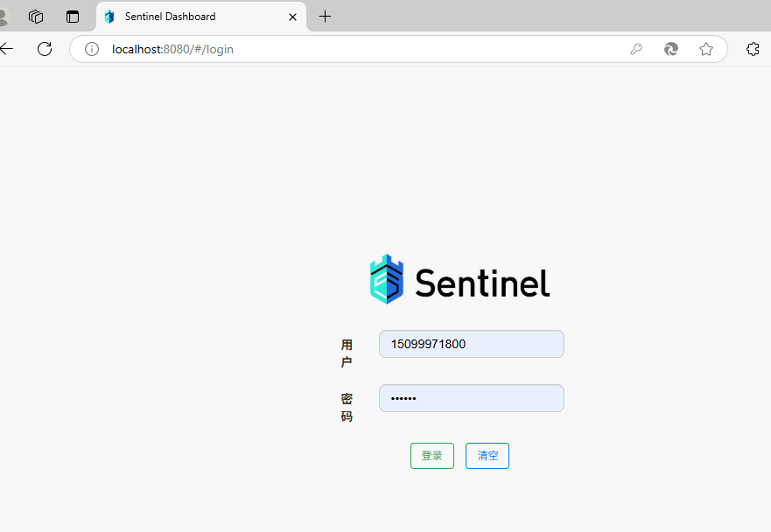View site information icon in address bar

(92, 49)
